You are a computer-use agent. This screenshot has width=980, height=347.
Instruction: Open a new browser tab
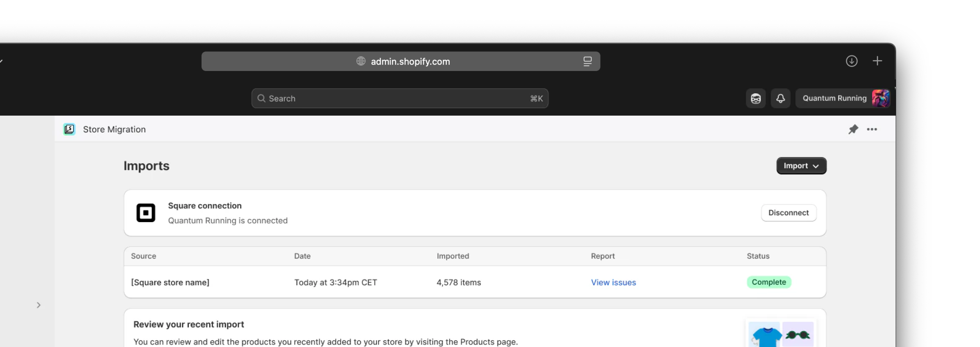point(877,61)
